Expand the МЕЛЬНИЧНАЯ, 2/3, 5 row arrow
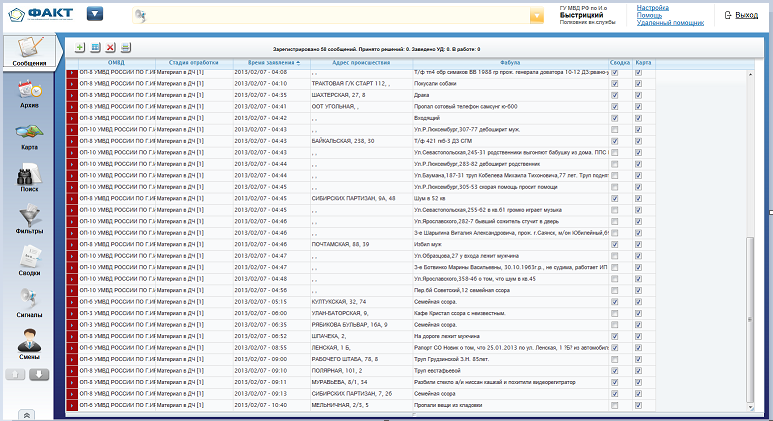 72,405
